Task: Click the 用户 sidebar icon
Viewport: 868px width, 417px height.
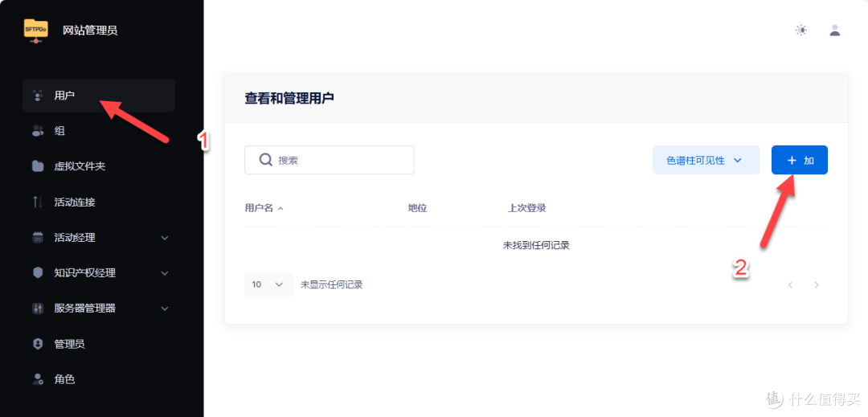Action: [x=38, y=96]
